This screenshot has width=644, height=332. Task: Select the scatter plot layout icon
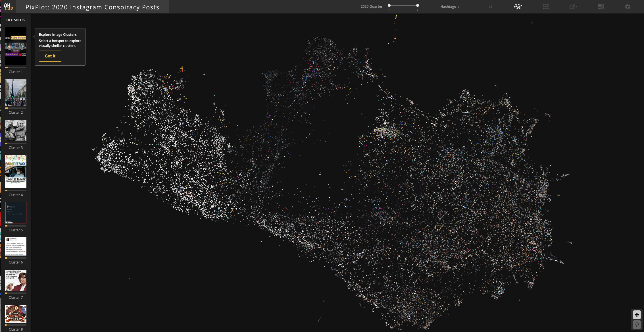pyautogui.click(x=518, y=7)
